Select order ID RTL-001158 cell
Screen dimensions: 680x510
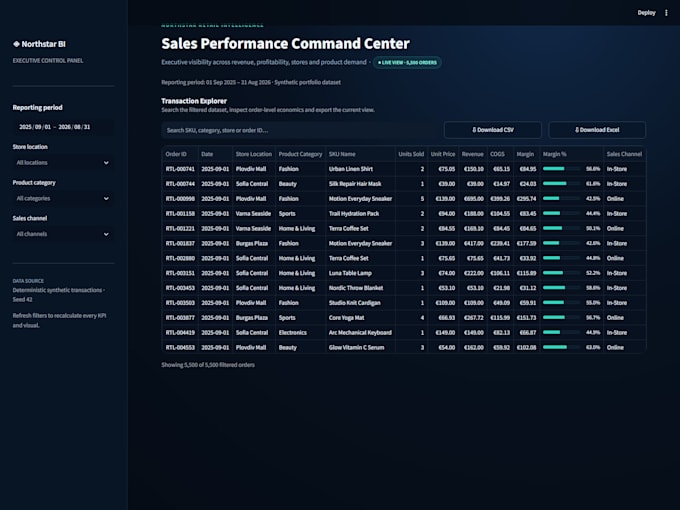tap(180, 213)
